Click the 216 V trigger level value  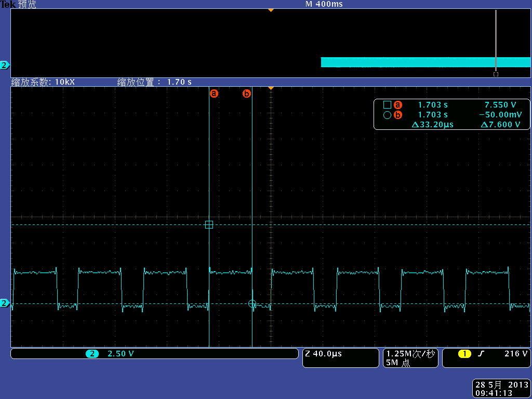(x=516, y=353)
